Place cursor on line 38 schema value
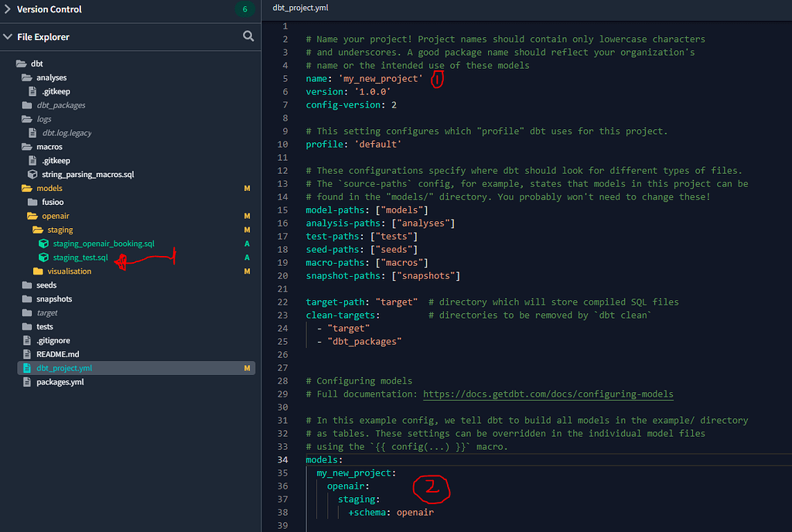792x532 pixels. [416, 512]
